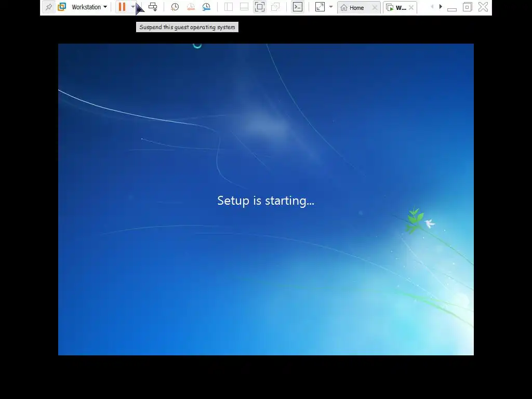
Task: Click the VMware Workstation logo icon
Action: coord(62,7)
